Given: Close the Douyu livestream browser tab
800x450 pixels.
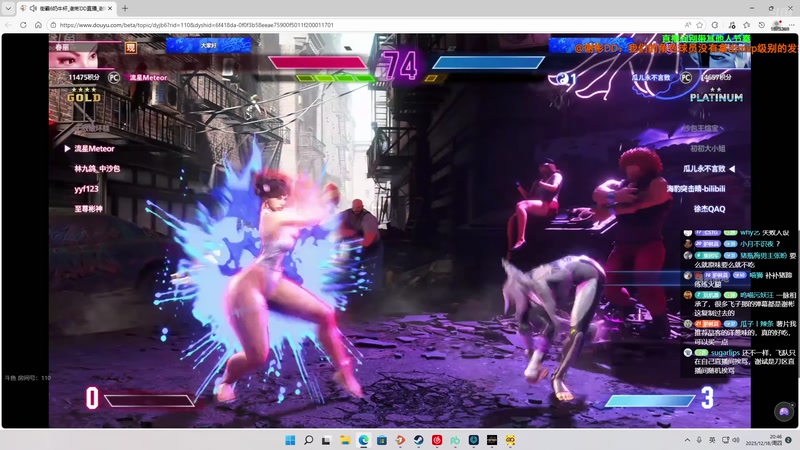Looking at the screenshot, I should 110,8.
